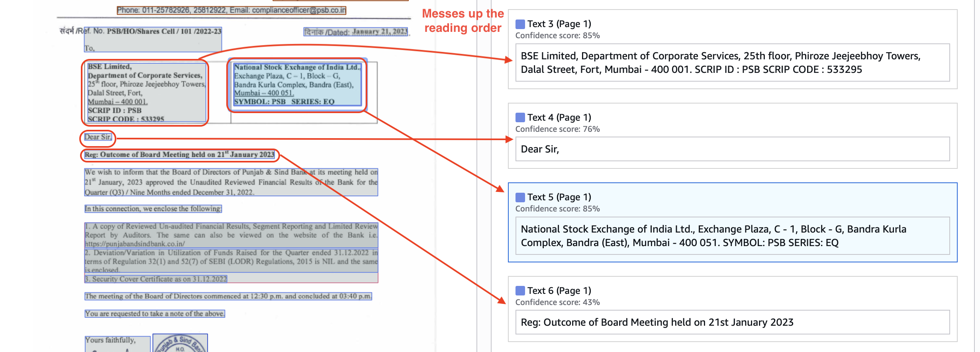Click the Reg: Outcome of Board Meeting text field
980x352 pixels.
[x=732, y=323]
